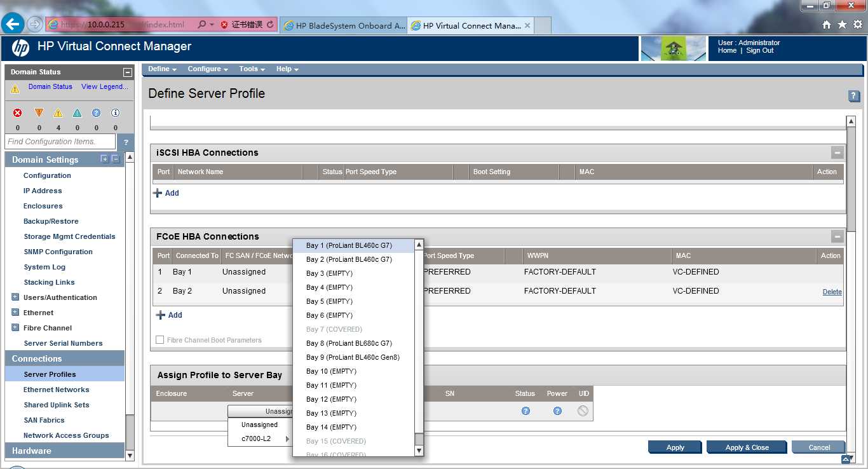868x469 pixels.
Task: Open the browser settings gear icon
Action: [x=858, y=25]
